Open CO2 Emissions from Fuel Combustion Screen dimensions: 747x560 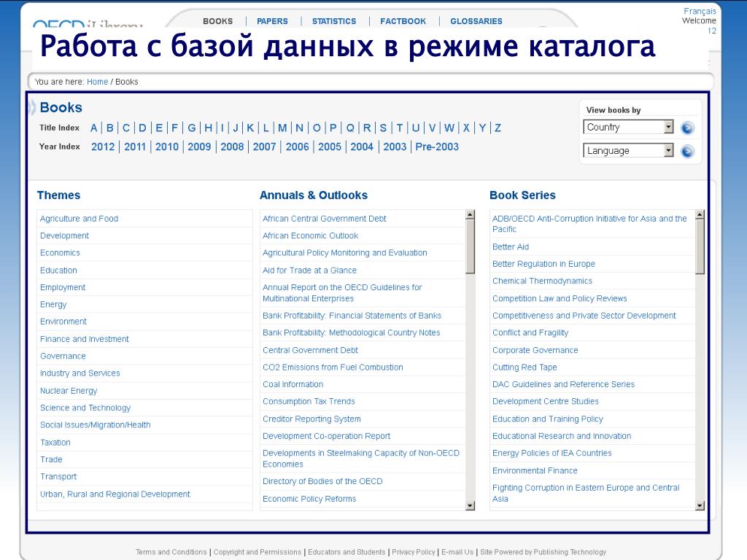pos(333,367)
